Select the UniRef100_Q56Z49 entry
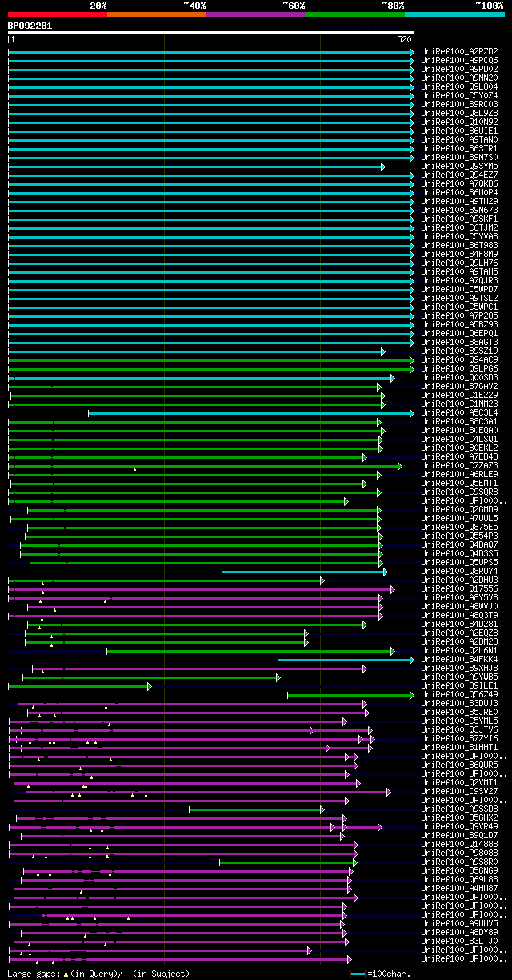 (459, 695)
